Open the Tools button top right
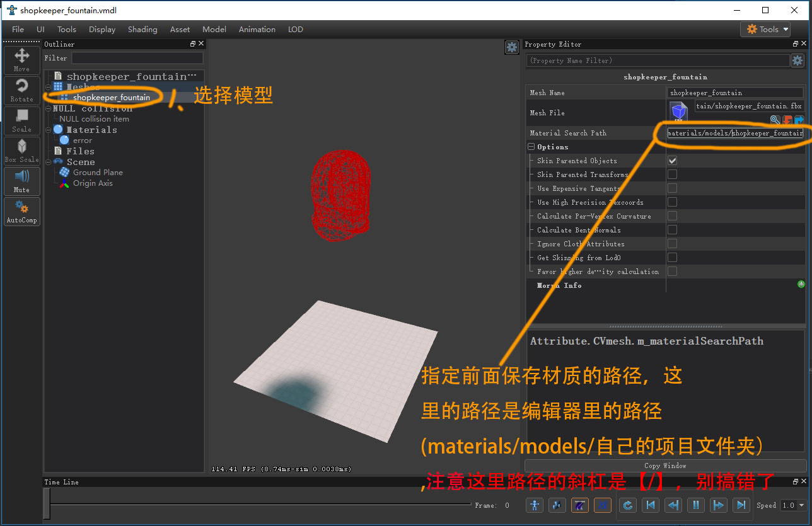This screenshot has width=812, height=526. point(765,29)
